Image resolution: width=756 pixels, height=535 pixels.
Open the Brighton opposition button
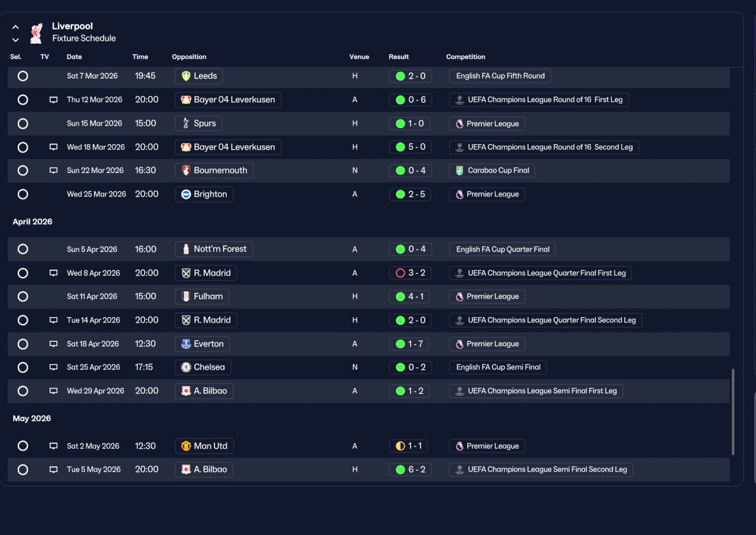coord(204,194)
